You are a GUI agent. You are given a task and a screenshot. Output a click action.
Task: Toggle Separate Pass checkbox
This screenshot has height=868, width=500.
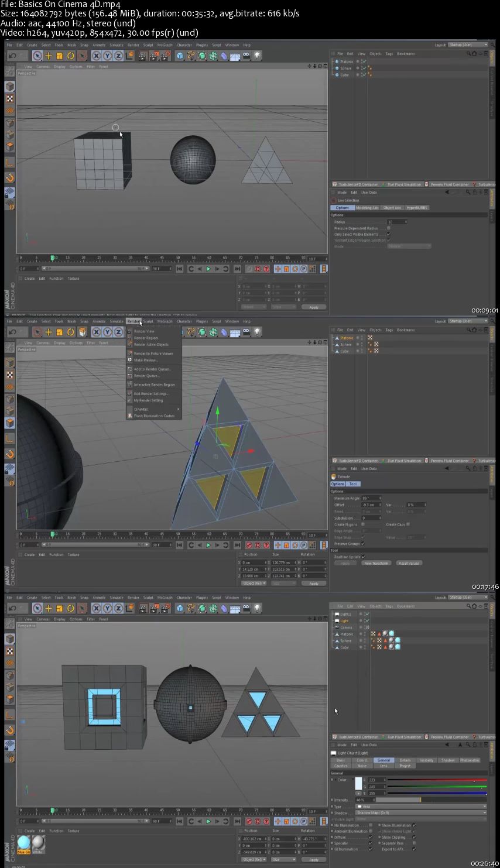pos(414,843)
